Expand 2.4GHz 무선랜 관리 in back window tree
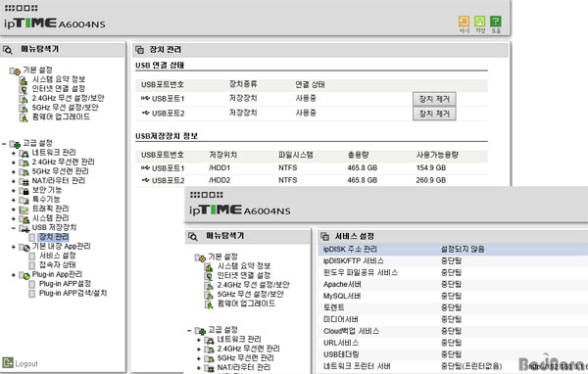 14,163
